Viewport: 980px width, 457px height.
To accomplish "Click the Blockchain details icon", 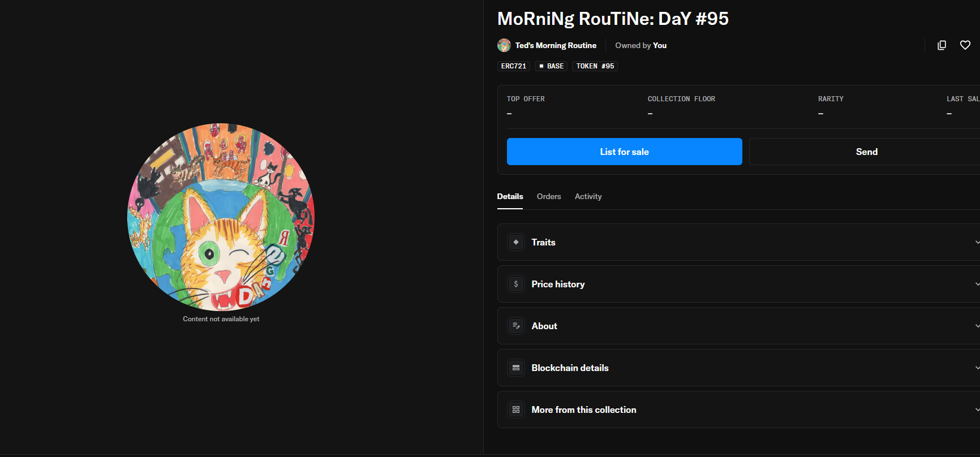I will tap(516, 368).
